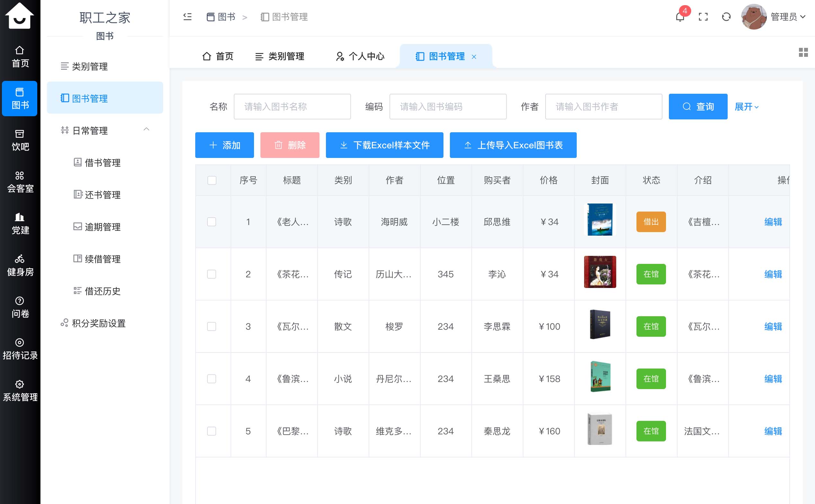
Task: Expand more filters with 展开
Action: click(x=747, y=107)
